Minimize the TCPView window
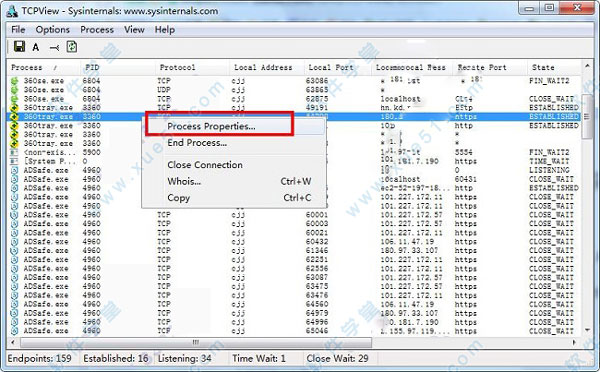The width and height of the screenshot is (600, 372). click(x=530, y=8)
